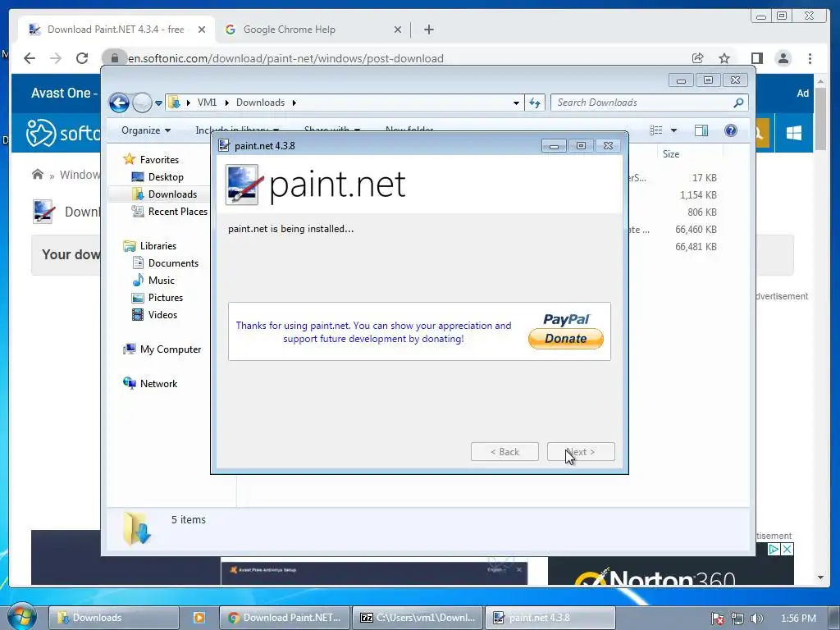Click the Chrome address bar URL
This screenshot has width=840, height=630.
tap(285, 58)
